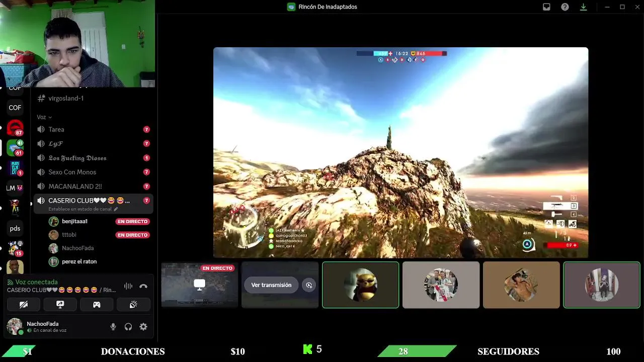
Task: Open the LM server icon
Action: pyautogui.click(x=15, y=188)
